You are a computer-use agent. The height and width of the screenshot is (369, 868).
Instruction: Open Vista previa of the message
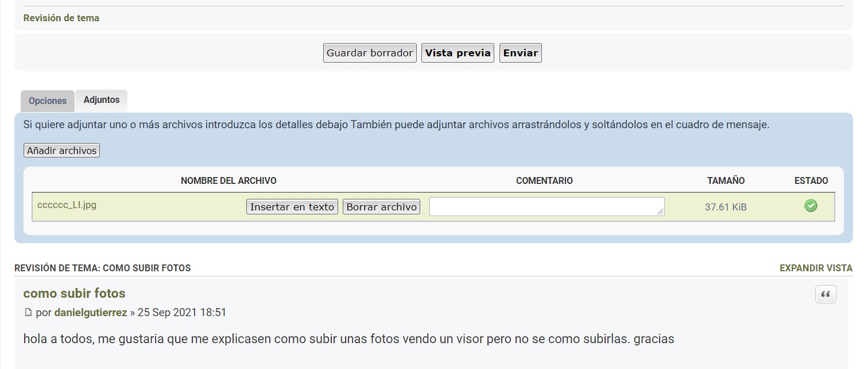click(x=458, y=53)
